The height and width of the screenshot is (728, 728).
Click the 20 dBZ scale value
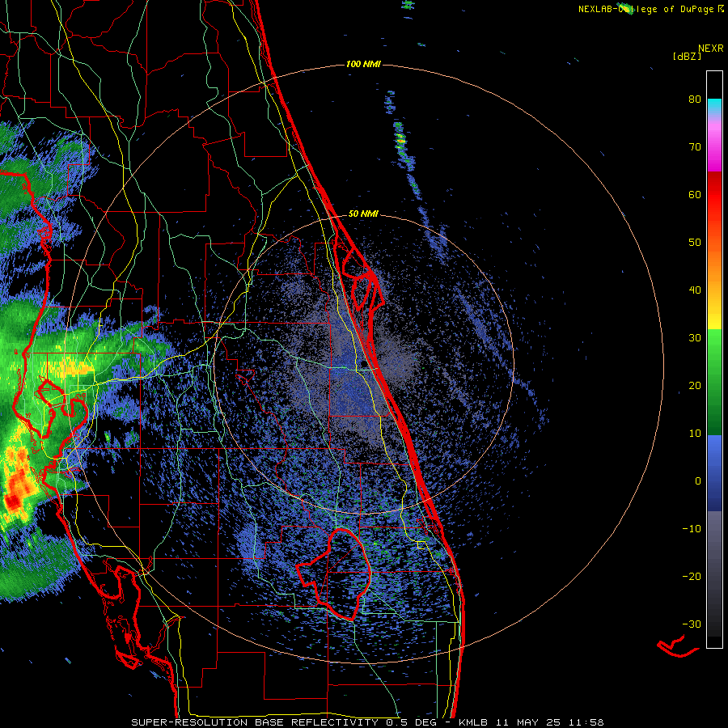click(x=695, y=385)
